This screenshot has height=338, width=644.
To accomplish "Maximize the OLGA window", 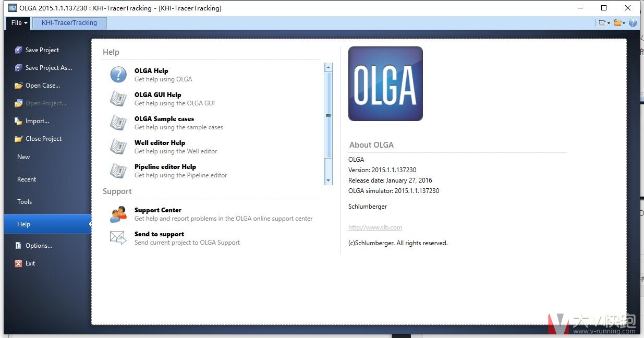I will pos(604,8).
